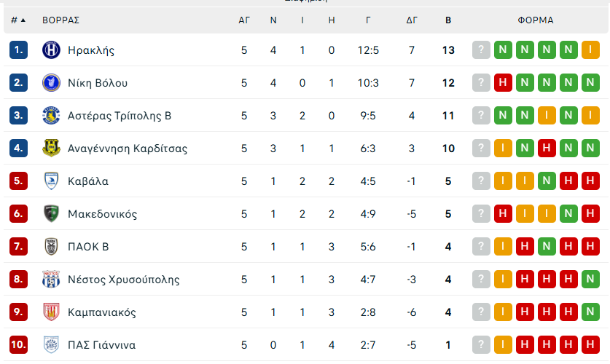This screenshot has height=364, width=610.
Task: Click the ΒΟΡΡΑΣ group column header
Action: (x=61, y=20)
